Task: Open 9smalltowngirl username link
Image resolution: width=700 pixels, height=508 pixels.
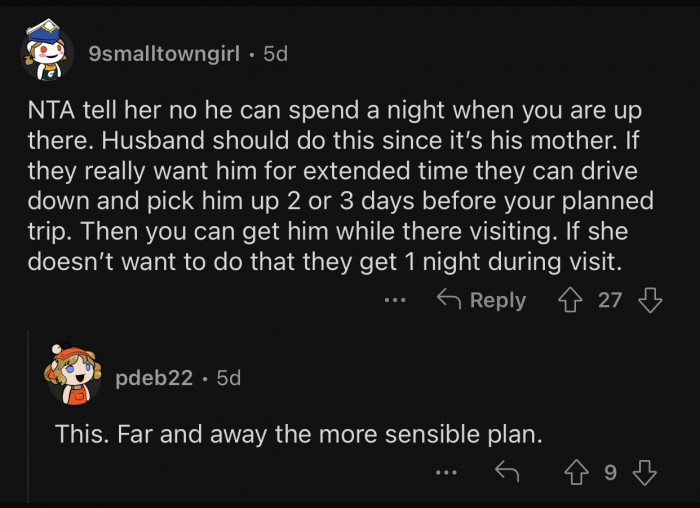Action: coord(164,54)
